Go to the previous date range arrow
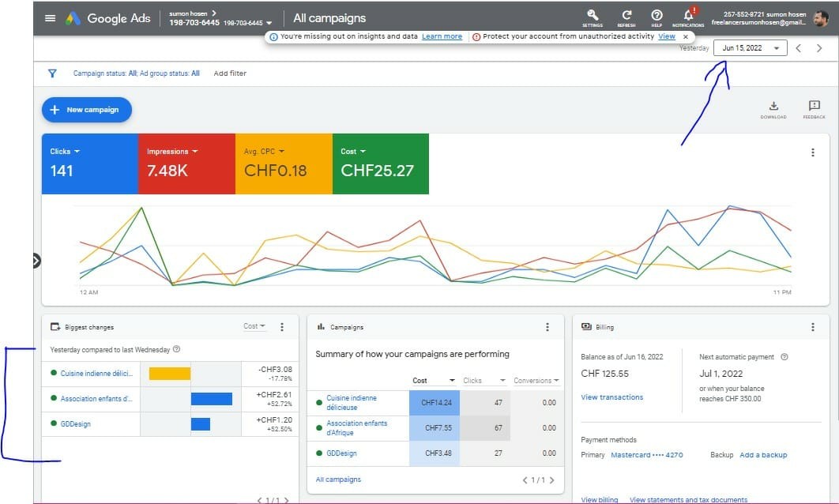Viewport: 839px width, 504px height. [x=799, y=48]
